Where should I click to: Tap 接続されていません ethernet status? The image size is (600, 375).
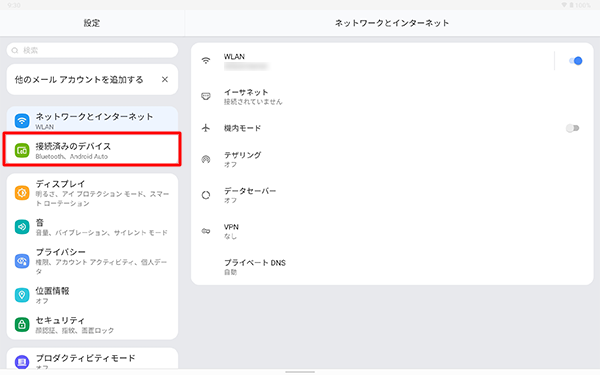point(253,101)
